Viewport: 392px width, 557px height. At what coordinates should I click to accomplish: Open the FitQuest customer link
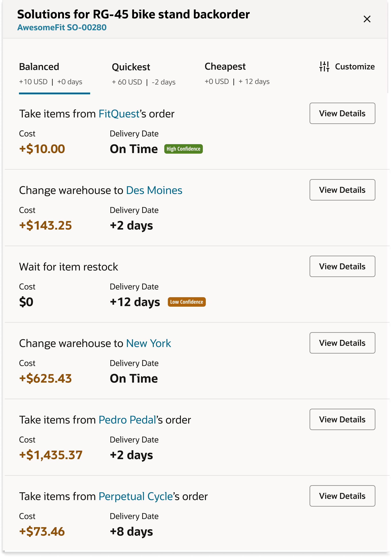click(119, 114)
